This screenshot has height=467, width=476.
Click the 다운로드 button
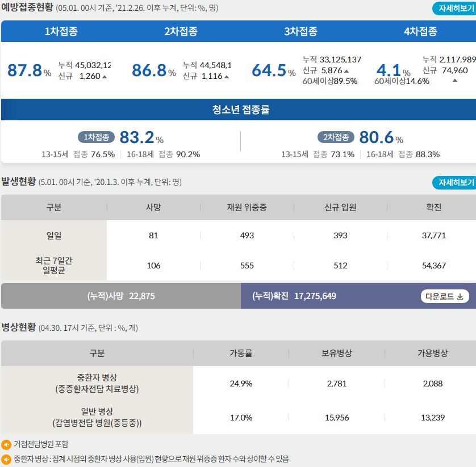pos(445,296)
